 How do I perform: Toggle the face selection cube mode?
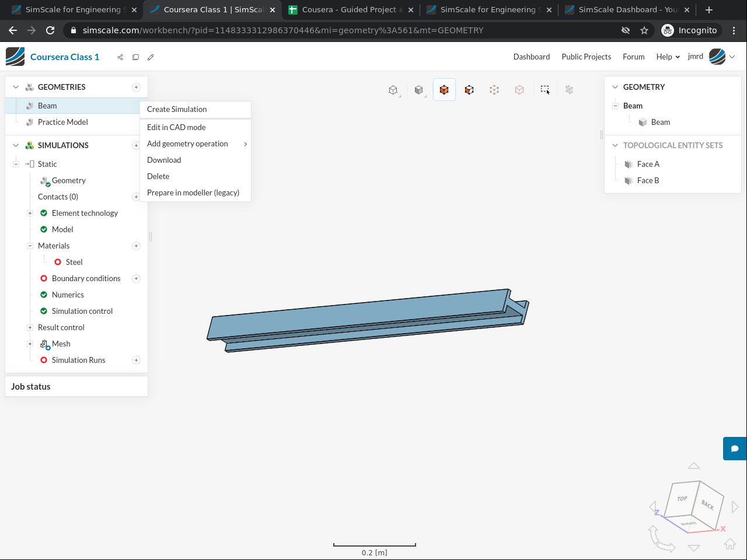(x=469, y=90)
